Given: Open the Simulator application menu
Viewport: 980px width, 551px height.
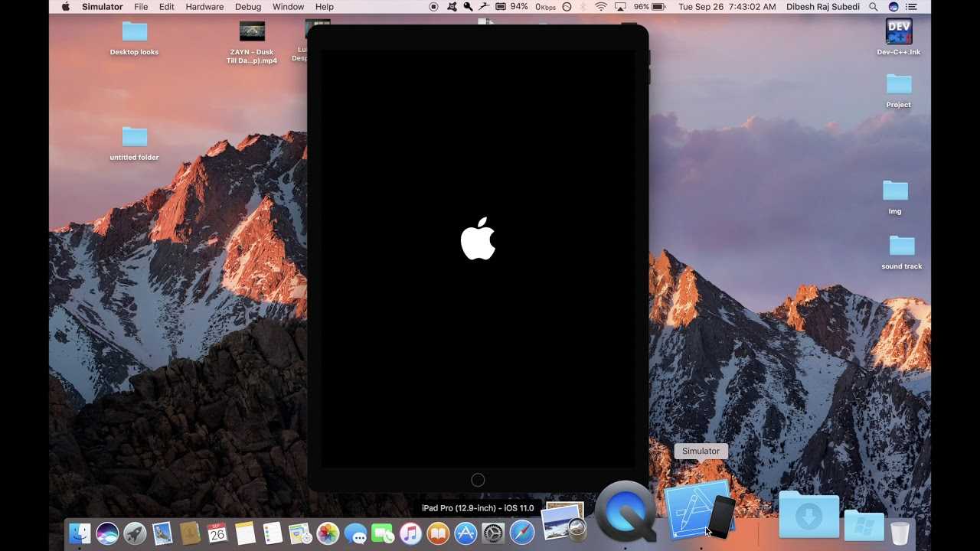Looking at the screenshot, I should (102, 7).
